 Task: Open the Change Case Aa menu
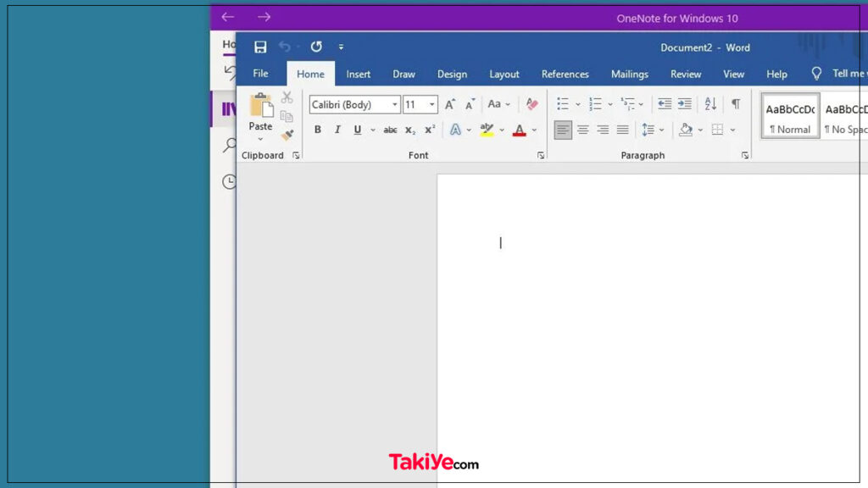tap(498, 104)
